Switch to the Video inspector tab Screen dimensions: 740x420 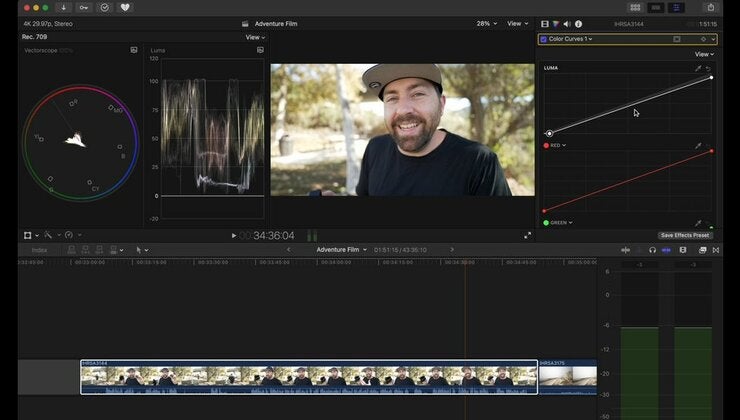click(545, 24)
